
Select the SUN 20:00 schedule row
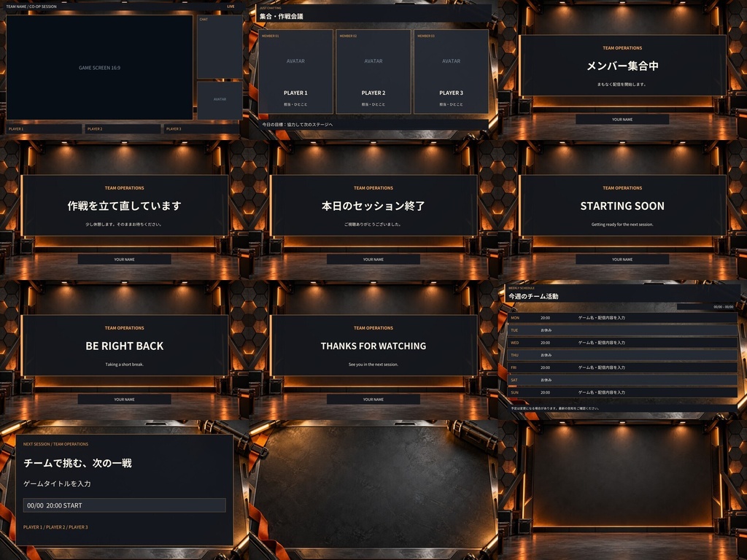tap(622, 392)
